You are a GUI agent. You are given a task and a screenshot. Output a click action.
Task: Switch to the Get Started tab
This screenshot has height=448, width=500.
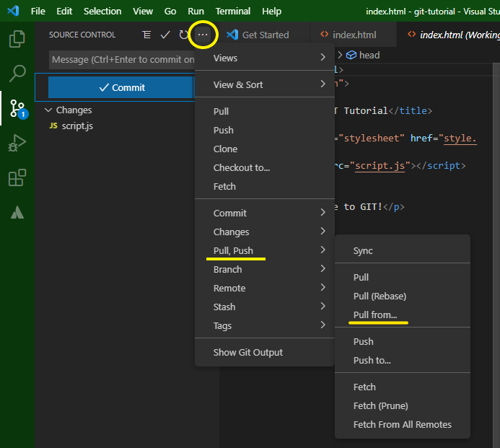265,35
